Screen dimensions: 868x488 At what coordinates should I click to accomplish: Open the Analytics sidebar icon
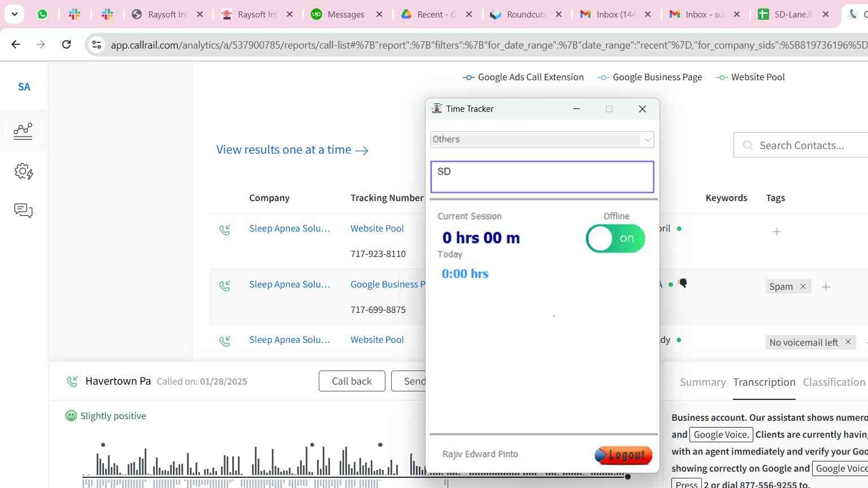tap(23, 131)
